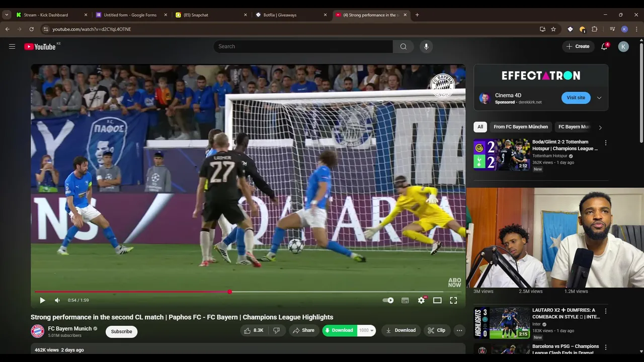Open the Chrome profile K avatar
The width and height of the screenshot is (644, 362).
pos(624,29)
